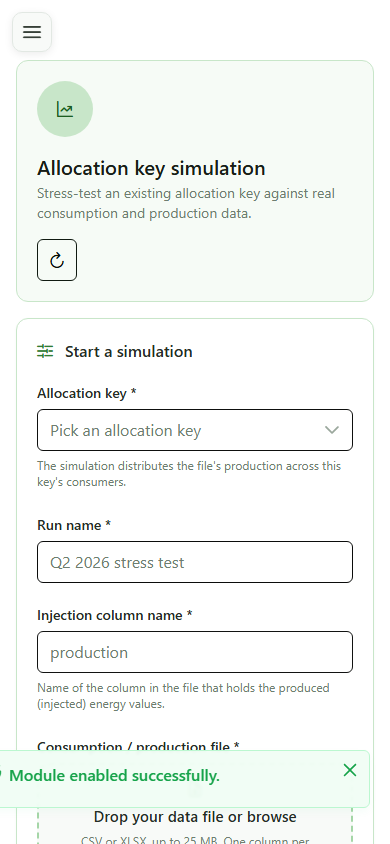The width and height of the screenshot is (390, 844).
Task: Focus the Injection column name field
Action: click(x=195, y=652)
